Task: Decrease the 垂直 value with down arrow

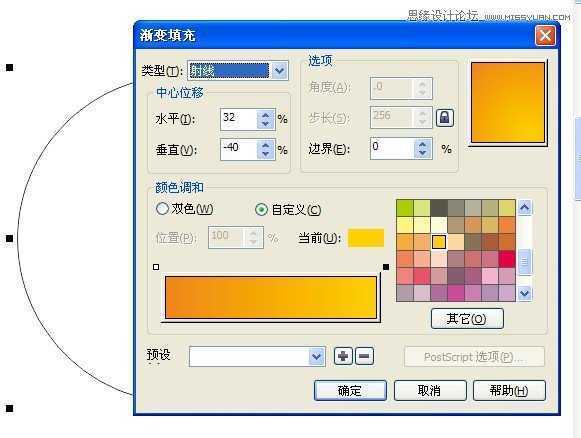Action: tap(265, 155)
